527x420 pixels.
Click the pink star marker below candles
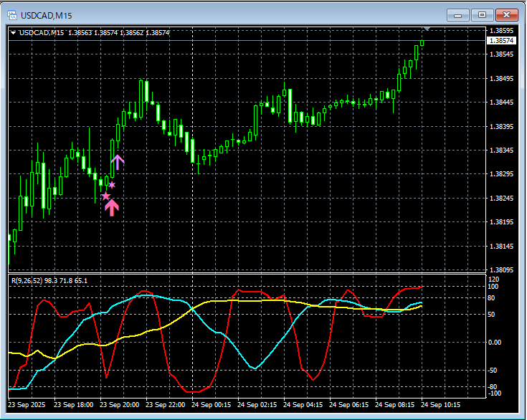tap(105, 196)
